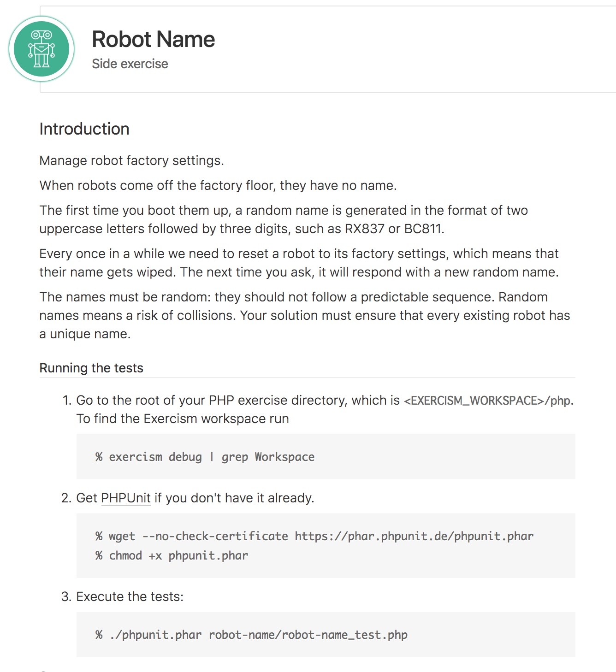616x672 pixels.
Task: Click the "names must be random" paragraph
Action: tap(304, 315)
